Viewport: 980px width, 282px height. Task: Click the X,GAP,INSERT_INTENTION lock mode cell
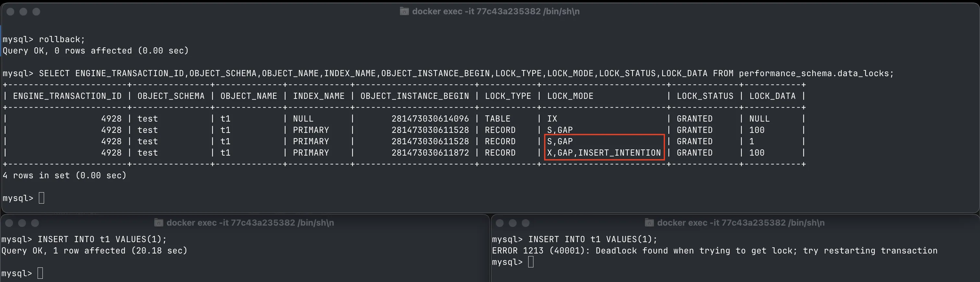604,153
